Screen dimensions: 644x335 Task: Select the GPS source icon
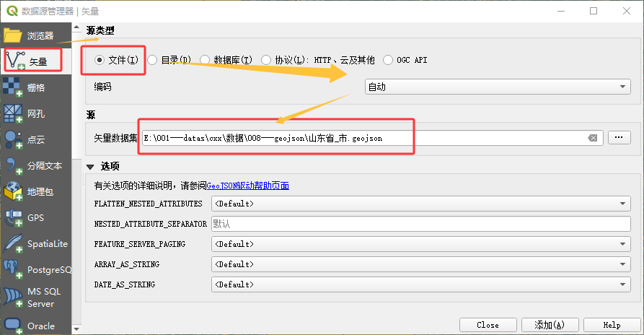click(x=13, y=217)
